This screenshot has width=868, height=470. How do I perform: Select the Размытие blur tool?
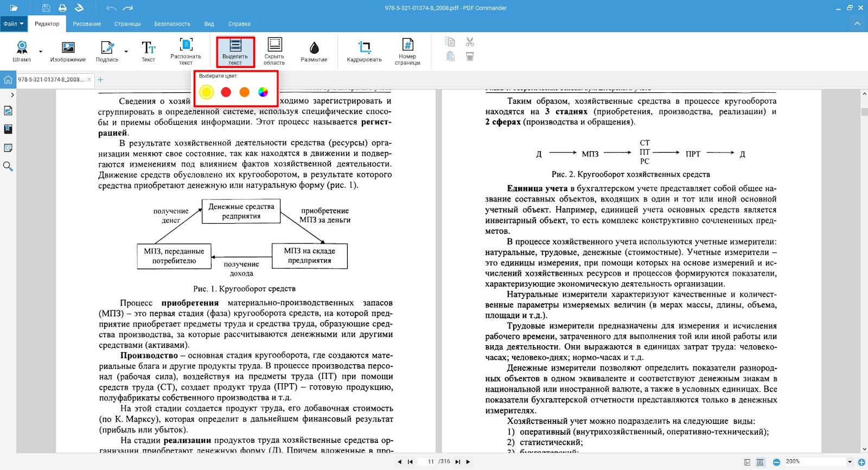click(x=314, y=51)
